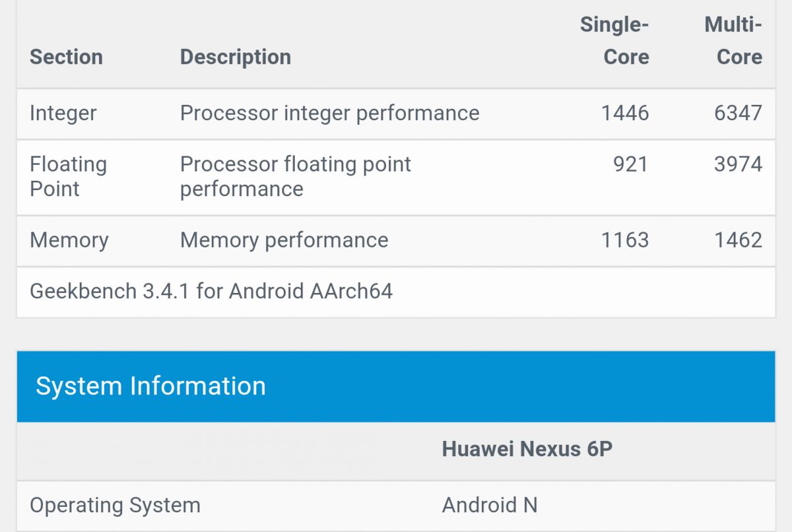The image size is (792, 532).
Task: Select the Single-Core column header
Action: pyautogui.click(x=614, y=41)
